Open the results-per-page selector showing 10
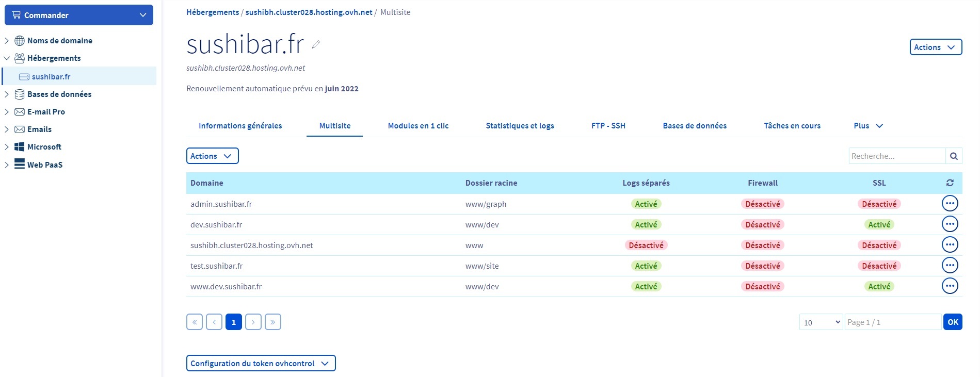Screen dimensions: 980x377 [821, 322]
